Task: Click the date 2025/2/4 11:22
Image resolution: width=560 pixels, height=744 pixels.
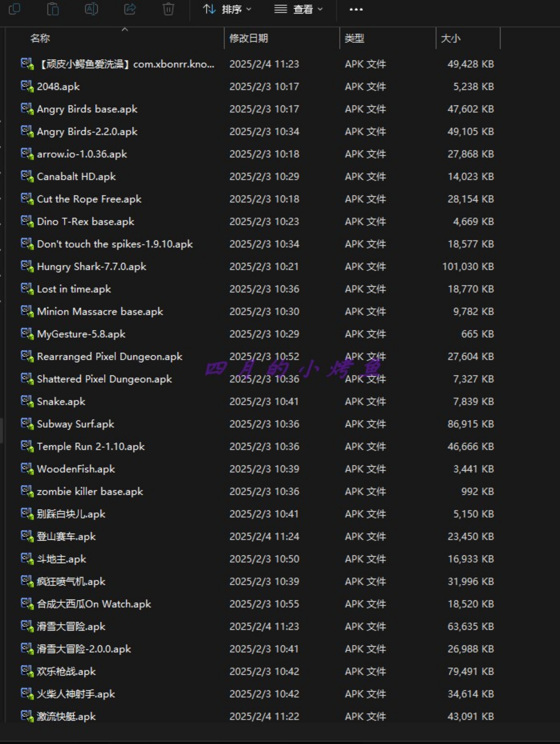Action: coord(264,716)
